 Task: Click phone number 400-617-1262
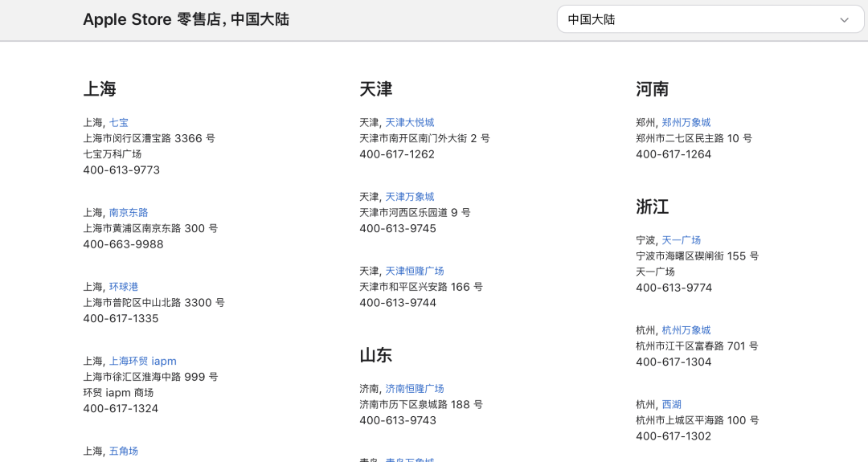pos(397,153)
